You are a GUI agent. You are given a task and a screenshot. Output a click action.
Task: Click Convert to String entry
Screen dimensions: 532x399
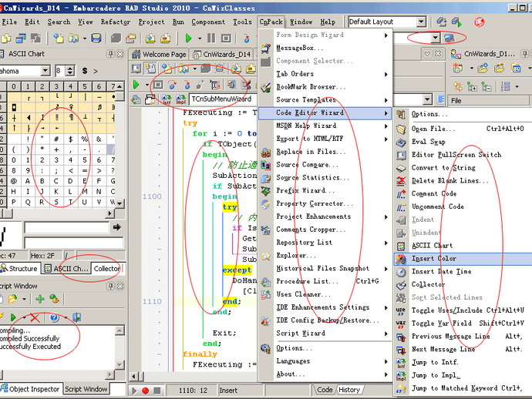(463, 168)
